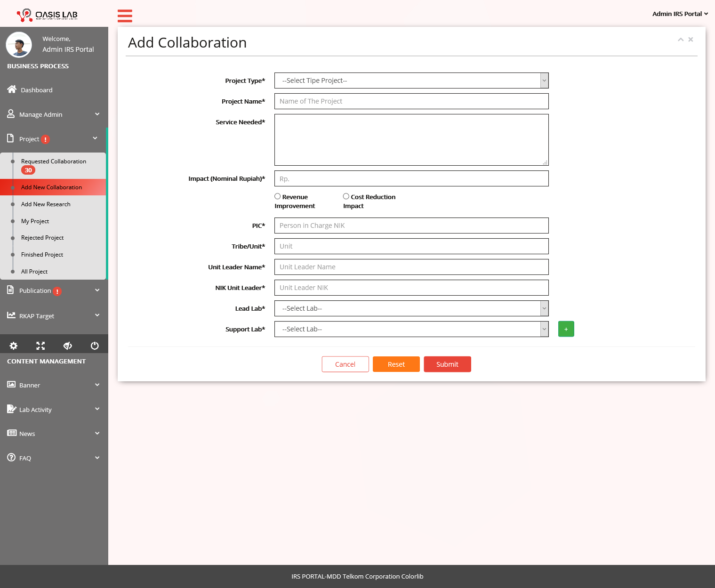The image size is (715, 588).
Task: Click the Publication alert badge
Action: click(57, 291)
